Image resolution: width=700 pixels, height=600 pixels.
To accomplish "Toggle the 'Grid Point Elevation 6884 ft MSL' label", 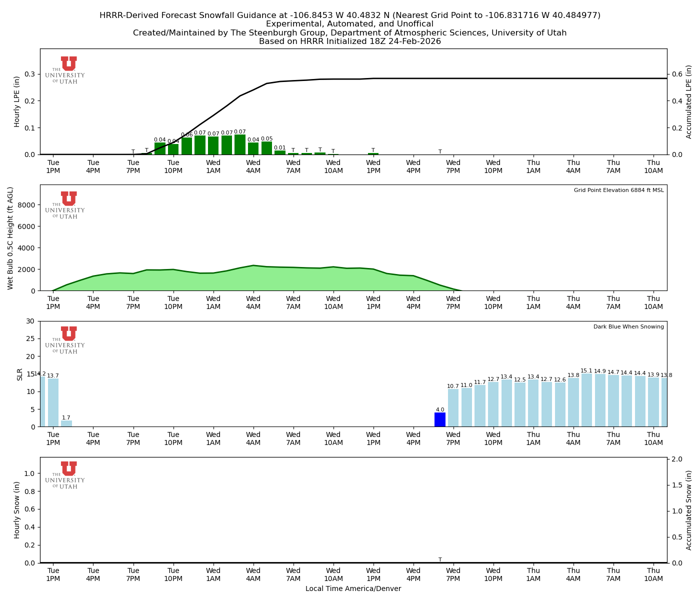I will 620,190.
